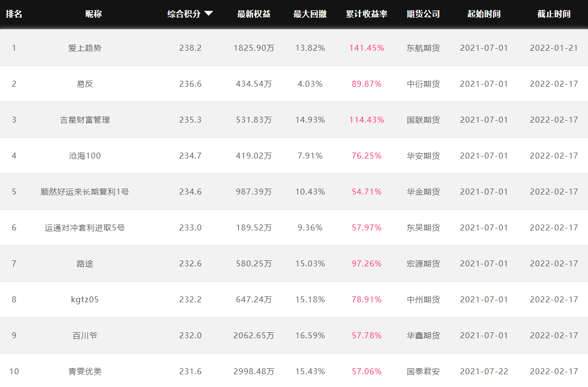Select the drawdown value 4.03%
588x387 pixels.
pos(310,84)
